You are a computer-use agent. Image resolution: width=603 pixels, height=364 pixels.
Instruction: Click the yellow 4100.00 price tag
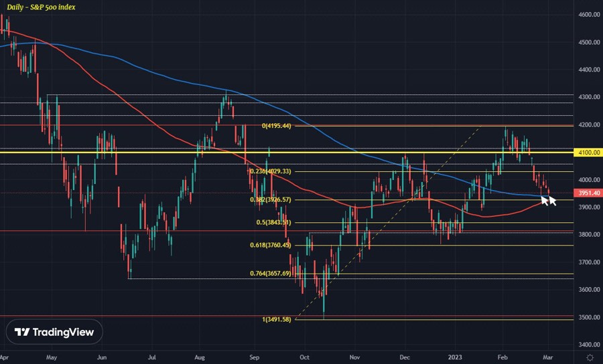(x=588, y=153)
